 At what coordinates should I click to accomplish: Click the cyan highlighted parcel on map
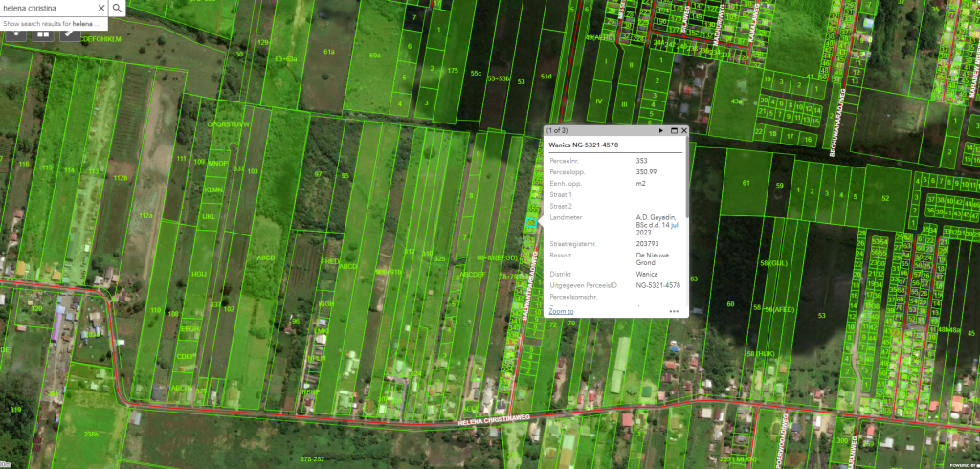coord(530,222)
